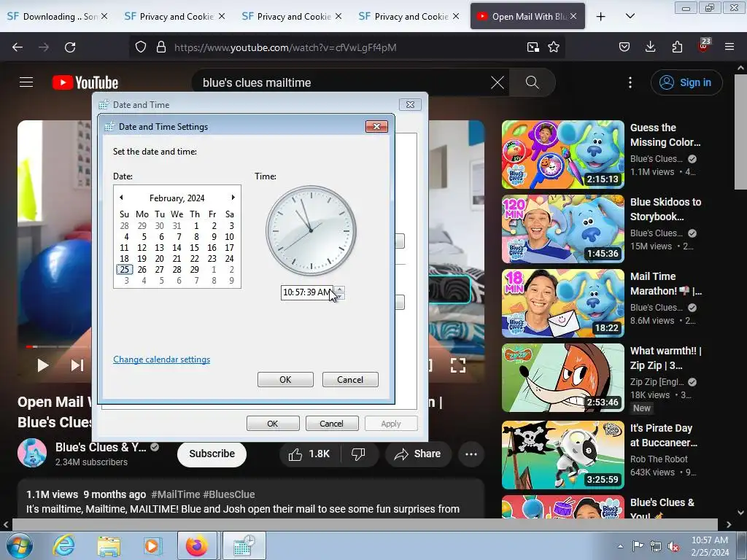This screenshot has width=747, height=560.
Task: Open a new tab with the plus
Action: click(601, 17)
